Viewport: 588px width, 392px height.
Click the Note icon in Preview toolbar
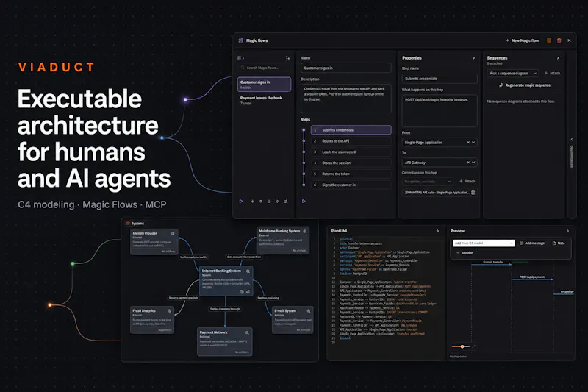(x=554, y=243)
